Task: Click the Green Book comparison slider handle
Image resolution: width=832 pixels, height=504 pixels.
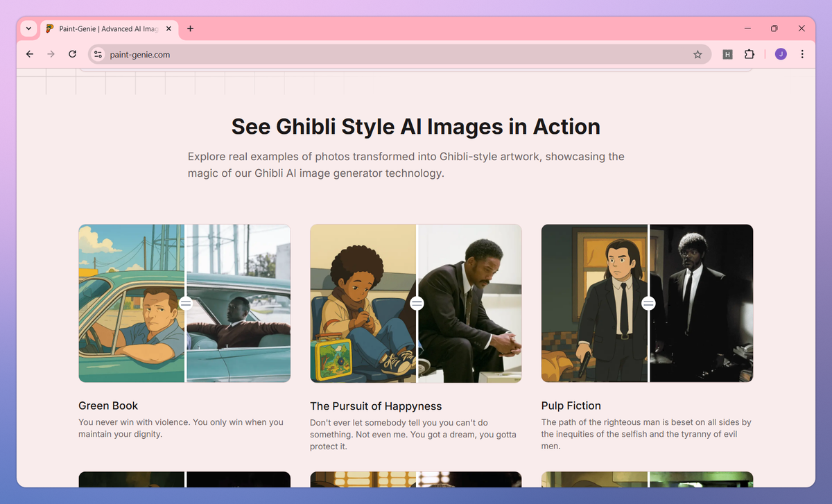Action: click(185, 303)
